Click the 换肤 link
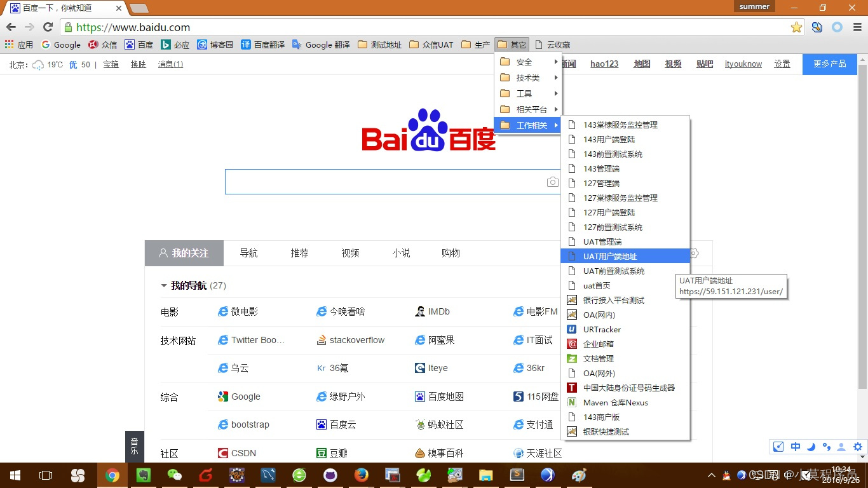The height and width of the screenshot is (488, 868). pos(138,64)
